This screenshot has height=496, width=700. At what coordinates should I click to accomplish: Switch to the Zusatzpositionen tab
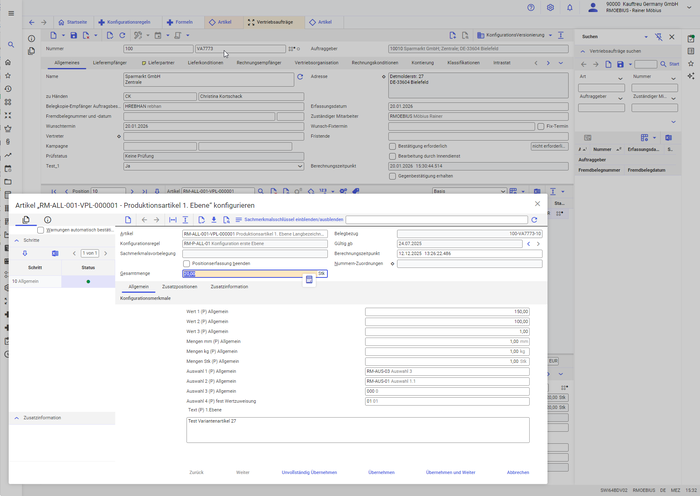coord(180,286)
